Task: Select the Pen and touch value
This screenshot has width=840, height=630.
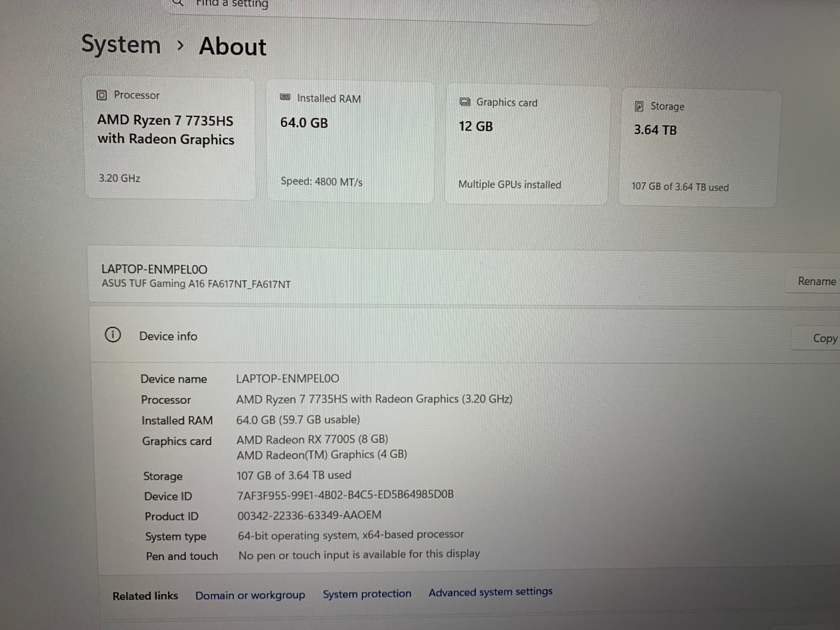Action: 359,554
